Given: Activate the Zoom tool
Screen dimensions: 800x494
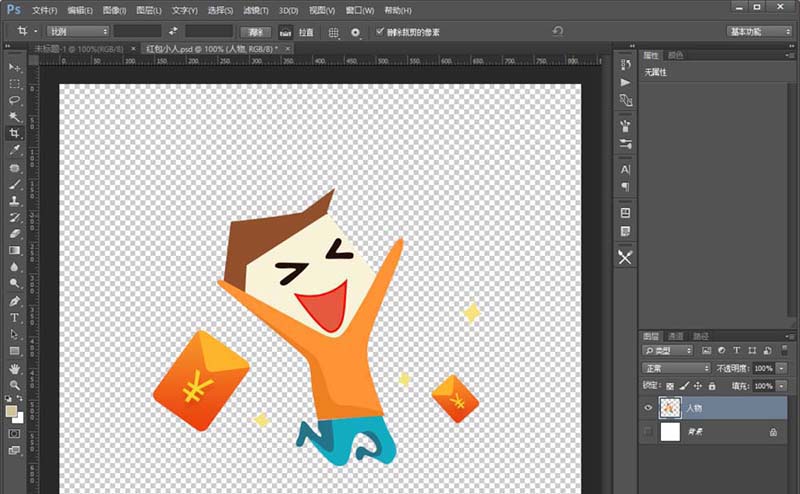Looking at the screenshot, I should [x=15, y=385].
